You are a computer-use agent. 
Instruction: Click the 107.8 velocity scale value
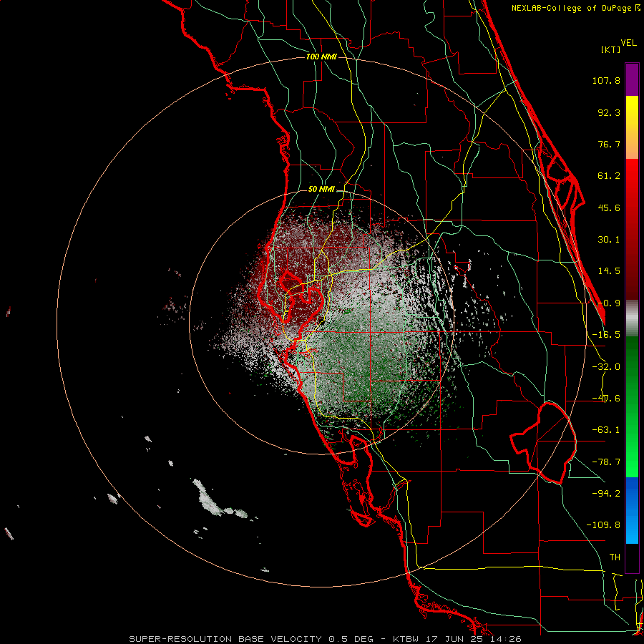tap(606, 80)
